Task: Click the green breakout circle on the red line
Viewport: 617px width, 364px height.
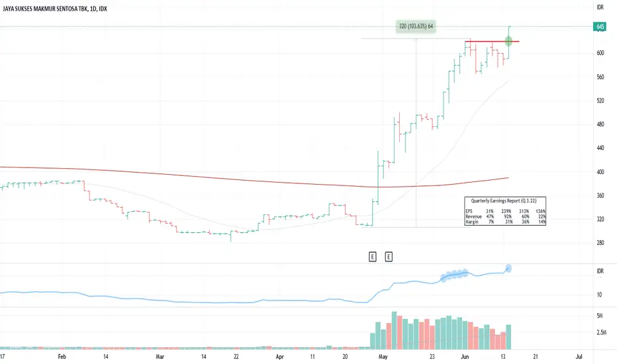Action: 508,41
